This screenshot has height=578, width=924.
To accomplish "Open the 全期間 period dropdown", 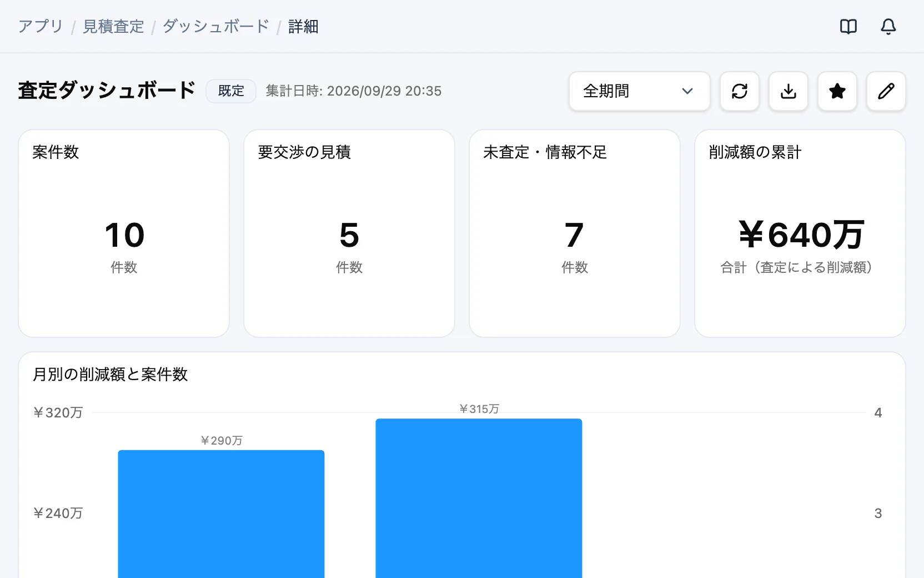I will [640, 91].
